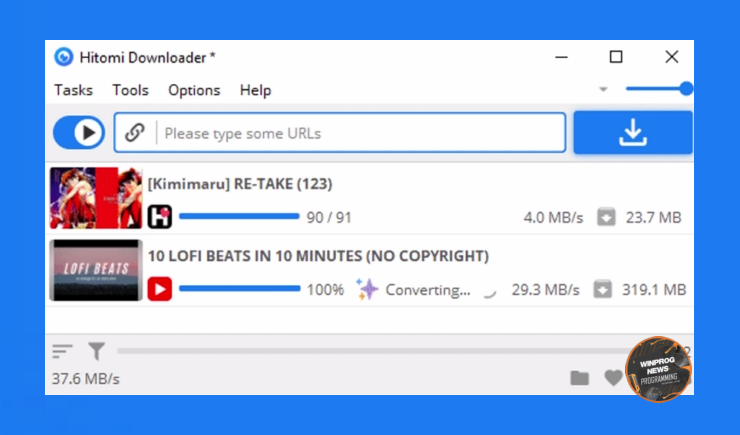740x435 pixels.
Task: Close the Hitomi Downloader window
Action: [672, 57]
